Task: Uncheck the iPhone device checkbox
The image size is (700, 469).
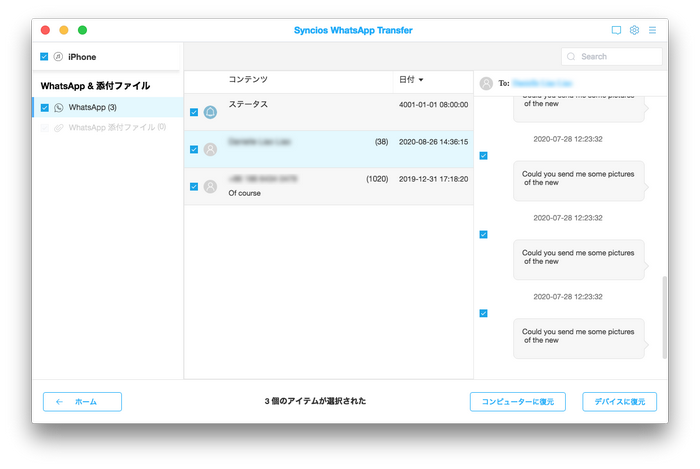Action: pyautogui.click(x=44, y=57)
